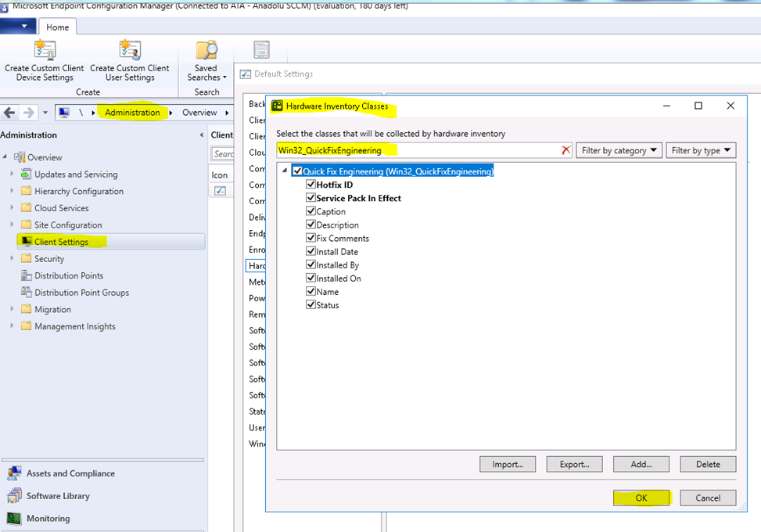Click the Hardware Inventory Classes dialog icon
The height and width of the screenshot is (532, 761).
[277, 106]
